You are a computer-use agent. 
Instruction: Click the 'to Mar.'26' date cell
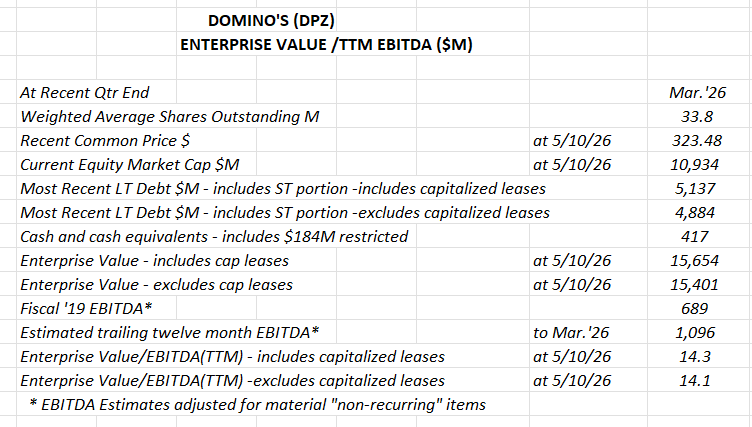tap(571, 332)
